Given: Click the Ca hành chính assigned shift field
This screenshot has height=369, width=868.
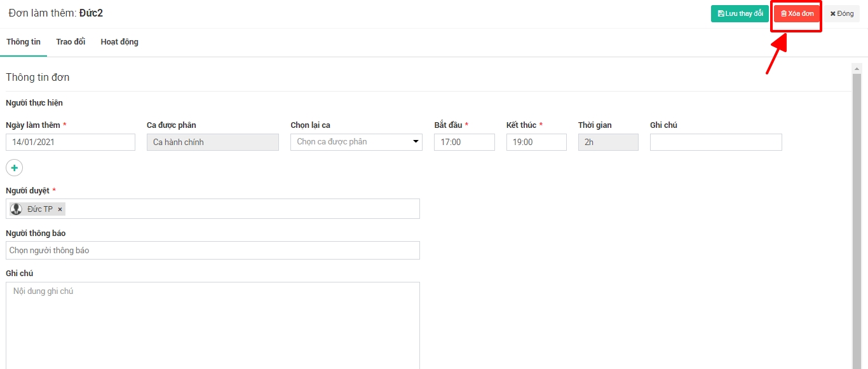Looking at the screenshot, I should (x=212, y=142).
